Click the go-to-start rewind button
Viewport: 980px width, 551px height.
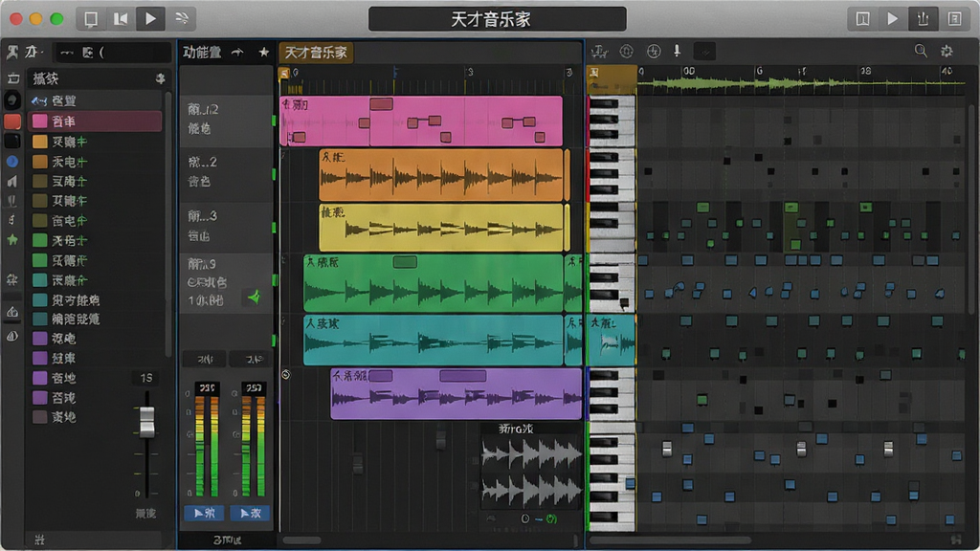click(121, 19)
